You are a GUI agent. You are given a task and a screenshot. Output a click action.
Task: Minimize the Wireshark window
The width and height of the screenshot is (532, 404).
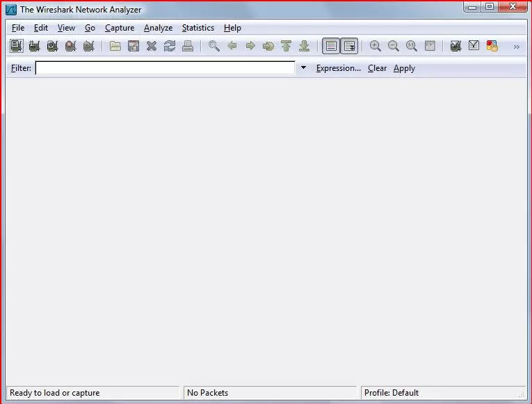[x=472, y=7]
